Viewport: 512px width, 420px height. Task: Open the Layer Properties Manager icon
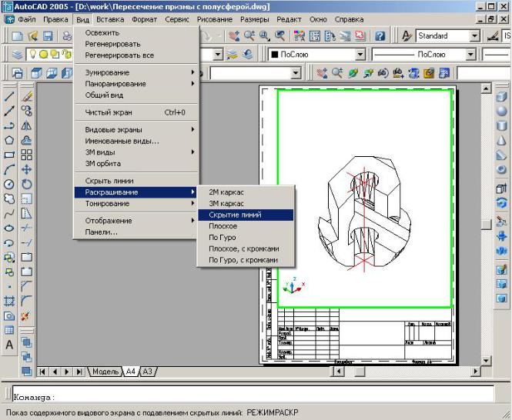(17, 55)
